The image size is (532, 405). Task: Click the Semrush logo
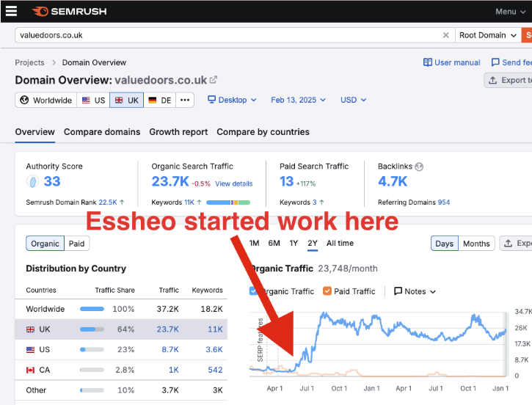coord(70,11)
